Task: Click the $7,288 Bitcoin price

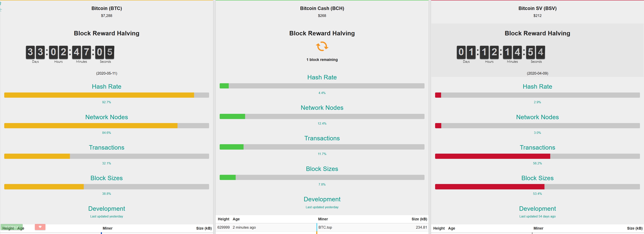Action: pos(106,16)
